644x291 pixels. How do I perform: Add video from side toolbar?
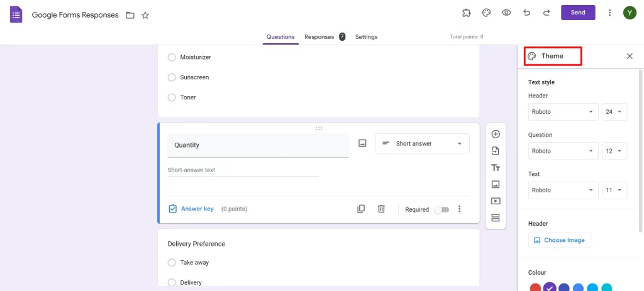(496, 201)
